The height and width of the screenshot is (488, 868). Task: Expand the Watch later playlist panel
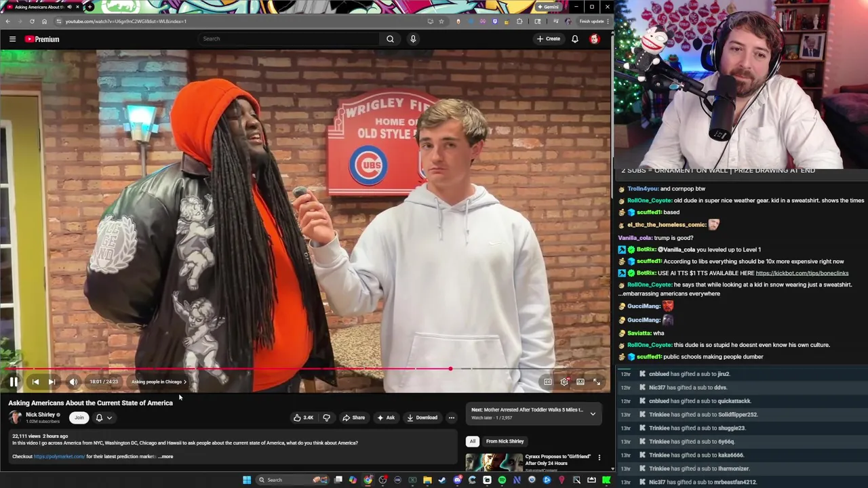click(x=593, y=413)
